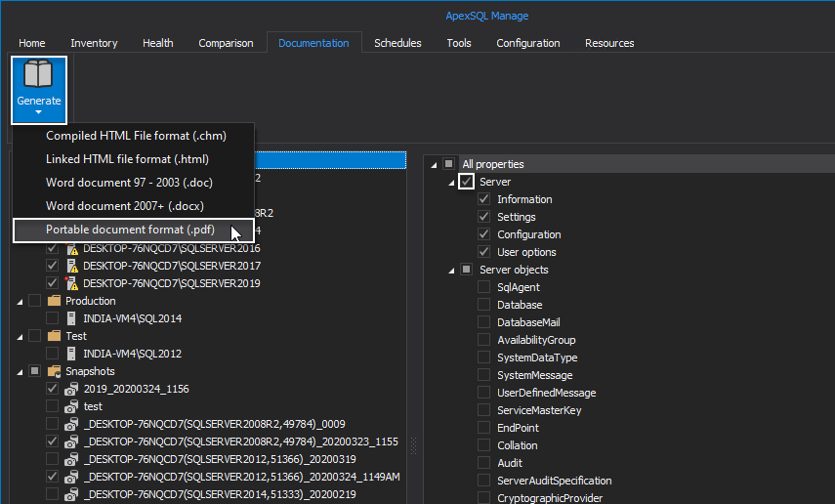Check the EndPoint checkbox
The image size is (835, 504).
pos(484,428)
